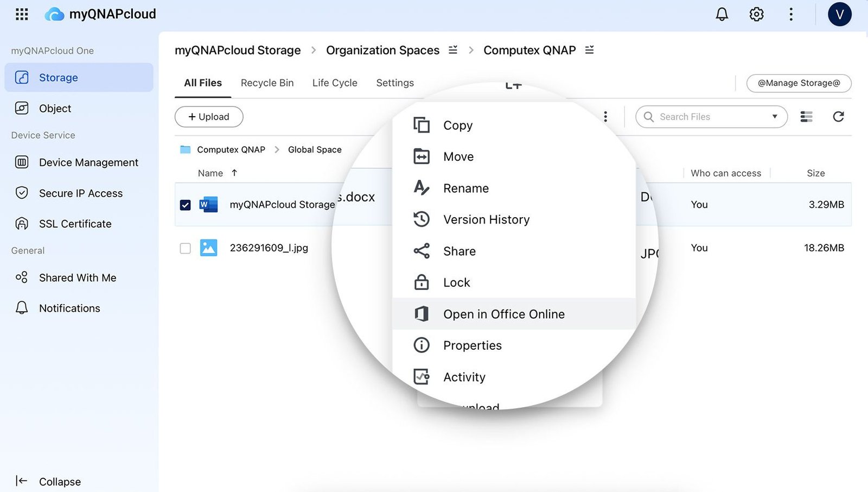This screenshot has height=492, width=868.
Task: Open file toolbar vertical dots menu
Action: pos(605,117)
